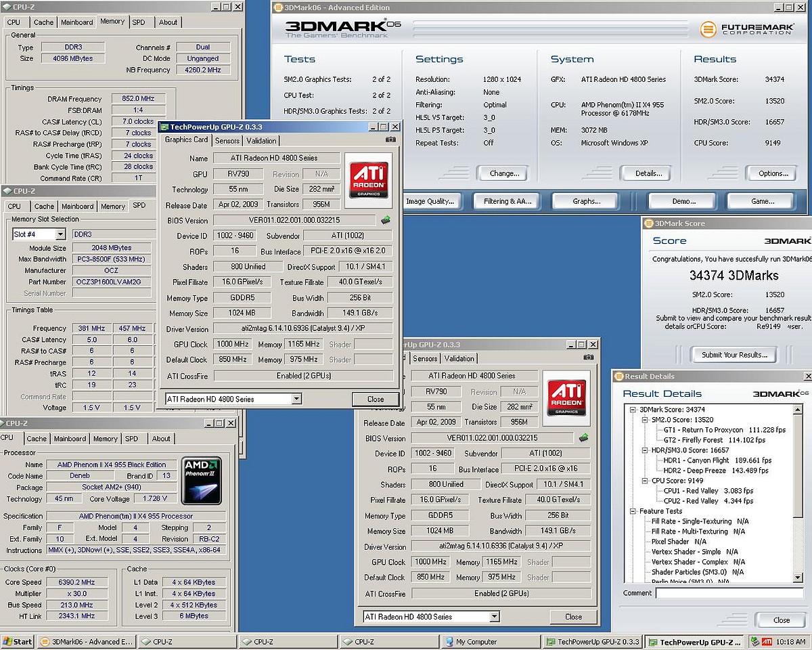The width and height of the screenshot is (812, 650).
Task: Click Close button in partly hidden GPU-Z window
Action: [573, 616]
